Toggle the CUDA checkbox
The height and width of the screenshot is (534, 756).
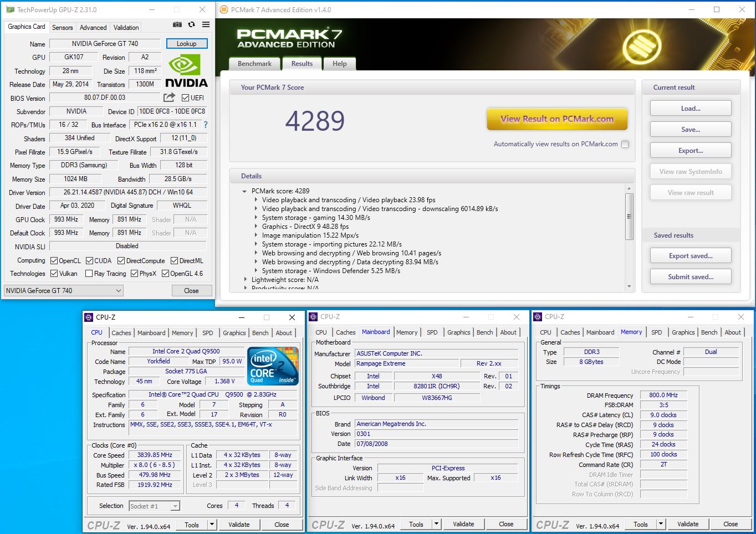coord(89,261)
